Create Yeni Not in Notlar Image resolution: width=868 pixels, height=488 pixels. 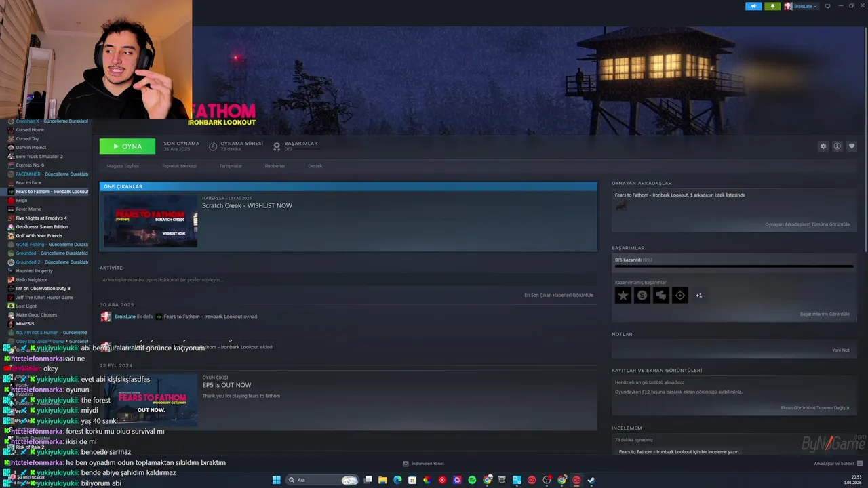pos(841,350)
